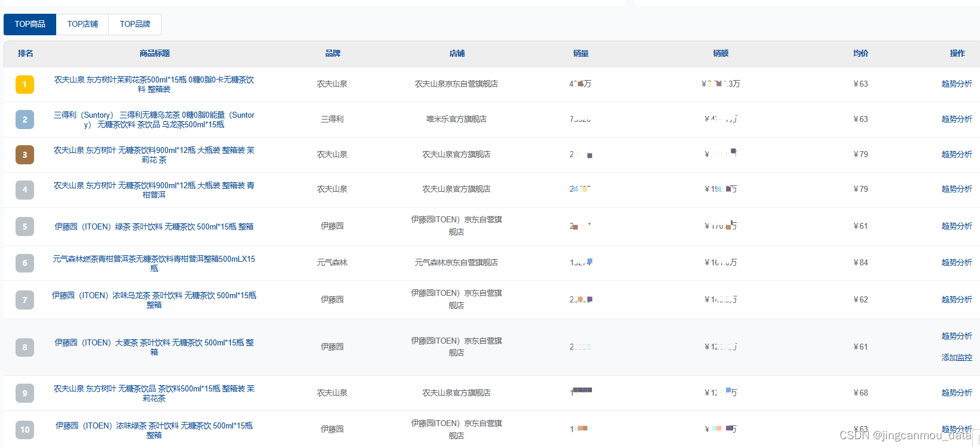Click the 均价 column header

pyautogui.click(x=860, y=54)
